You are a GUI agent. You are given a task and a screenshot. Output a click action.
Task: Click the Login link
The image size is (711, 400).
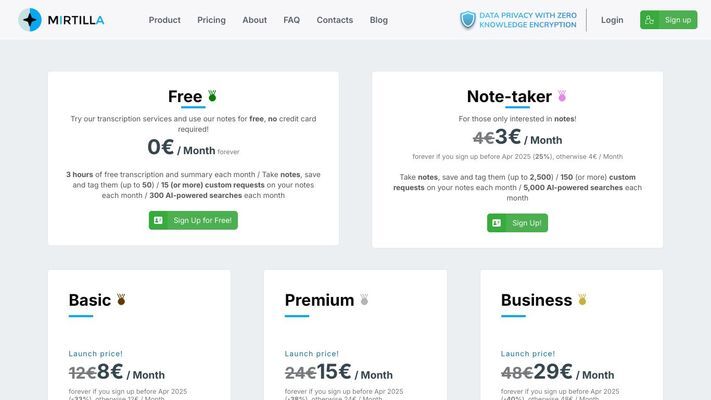(612, 20)
